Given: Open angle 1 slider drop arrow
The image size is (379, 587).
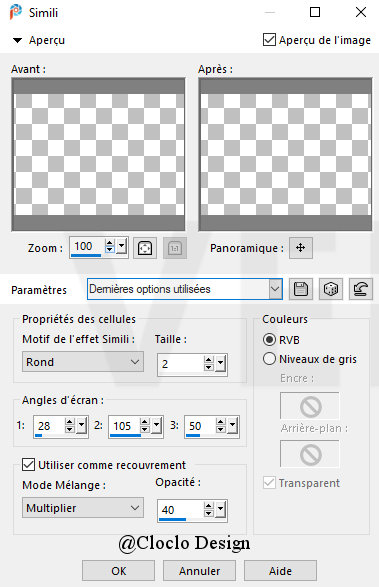Looking at the screenshot, I should coord(81,426).
